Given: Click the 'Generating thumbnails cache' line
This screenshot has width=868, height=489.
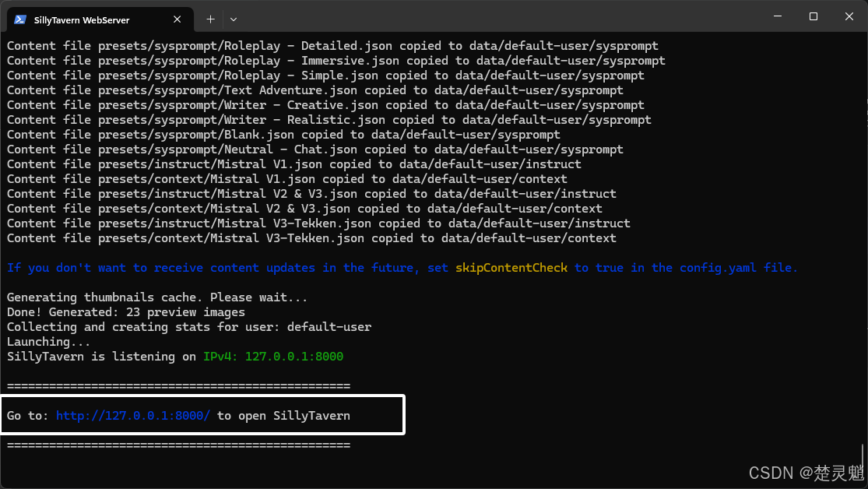Looking at the screenshot, I should point(156,297).
